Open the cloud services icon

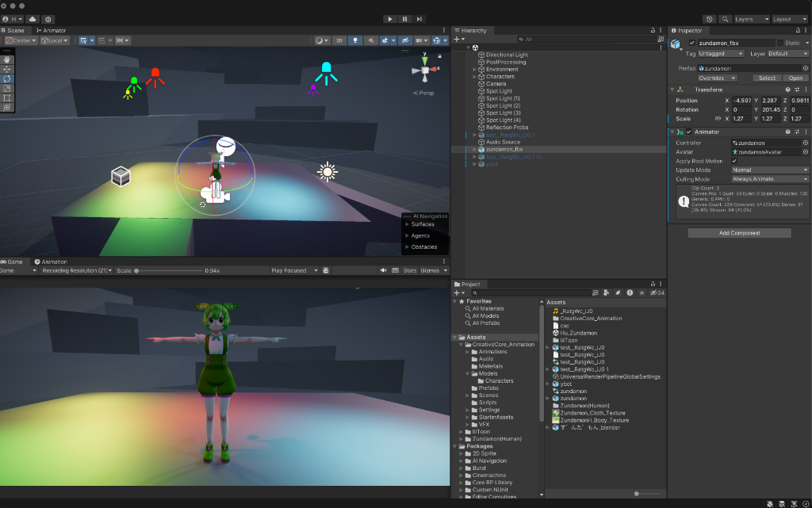(x=33, y=19)
